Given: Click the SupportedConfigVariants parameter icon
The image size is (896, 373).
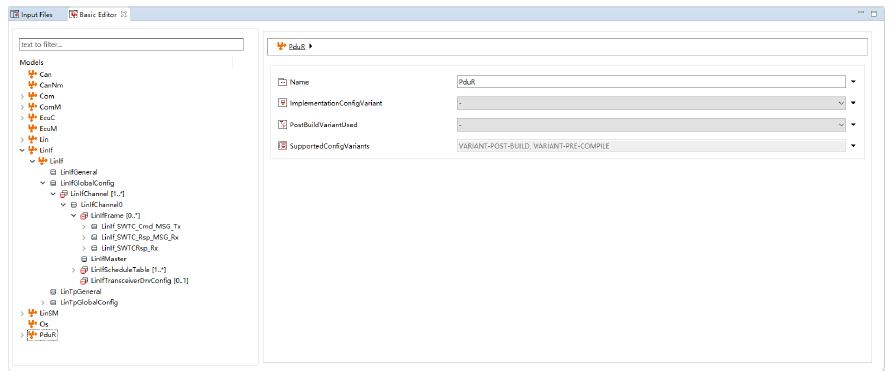Looking at the screenshot, I should tap(282, 146).
